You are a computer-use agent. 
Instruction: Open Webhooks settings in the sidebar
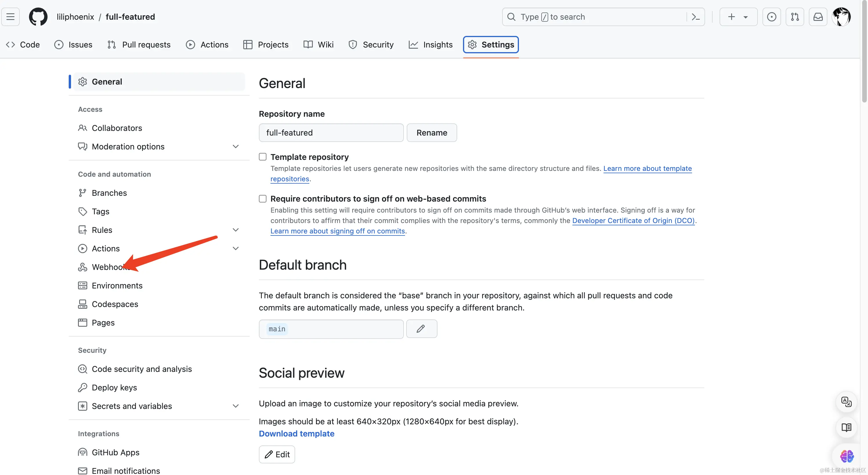tap(159, 267)
